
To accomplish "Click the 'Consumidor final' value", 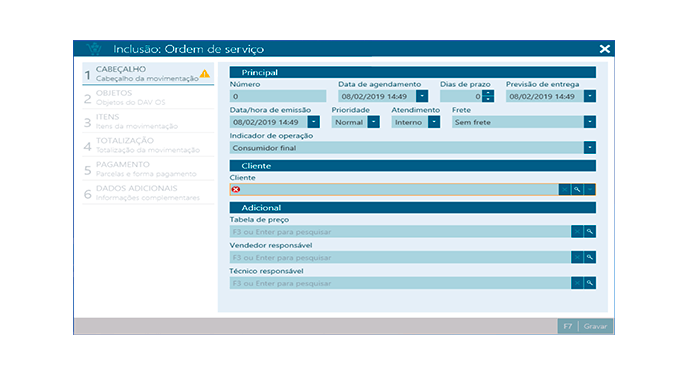I will coord(264,148).
